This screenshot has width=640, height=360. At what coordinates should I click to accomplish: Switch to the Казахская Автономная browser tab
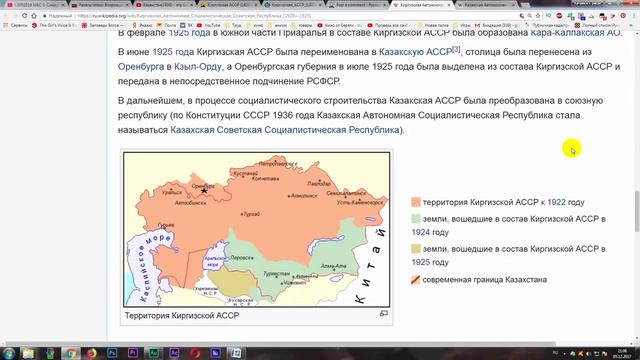486,5
